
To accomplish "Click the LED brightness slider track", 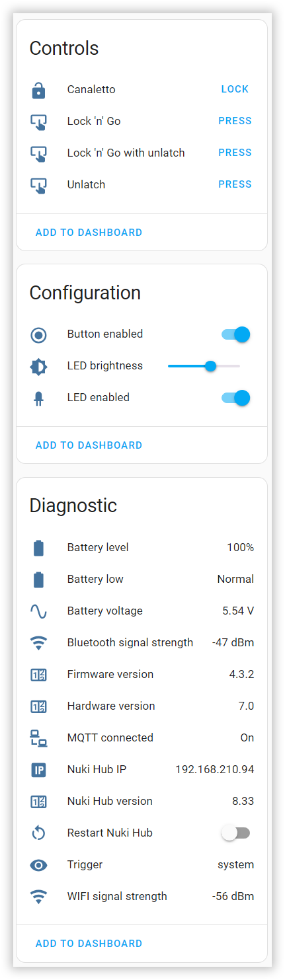I will (x=204, y=366).
